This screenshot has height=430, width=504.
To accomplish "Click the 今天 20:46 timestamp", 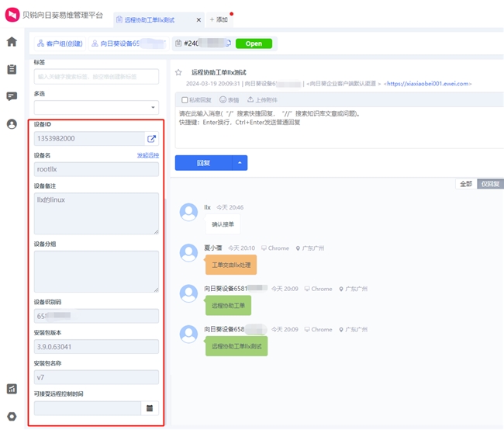I will pyautogui.click(x=230, y=207).
